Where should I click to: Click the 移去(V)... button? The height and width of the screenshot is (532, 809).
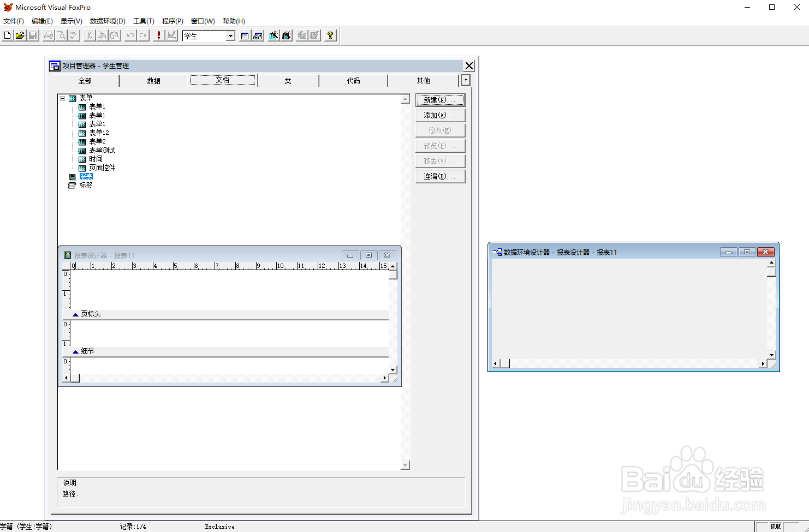(x=440, y=161)
